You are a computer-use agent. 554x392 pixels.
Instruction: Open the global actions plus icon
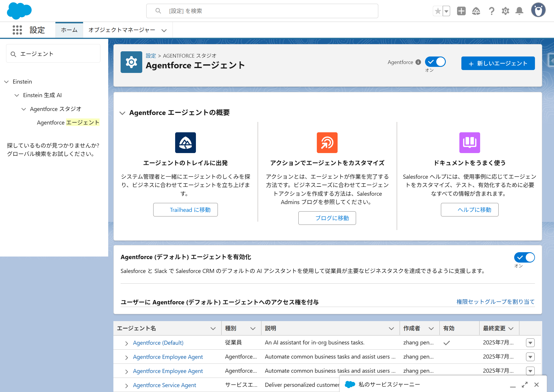pyautogui.click(x=461, y=11)
